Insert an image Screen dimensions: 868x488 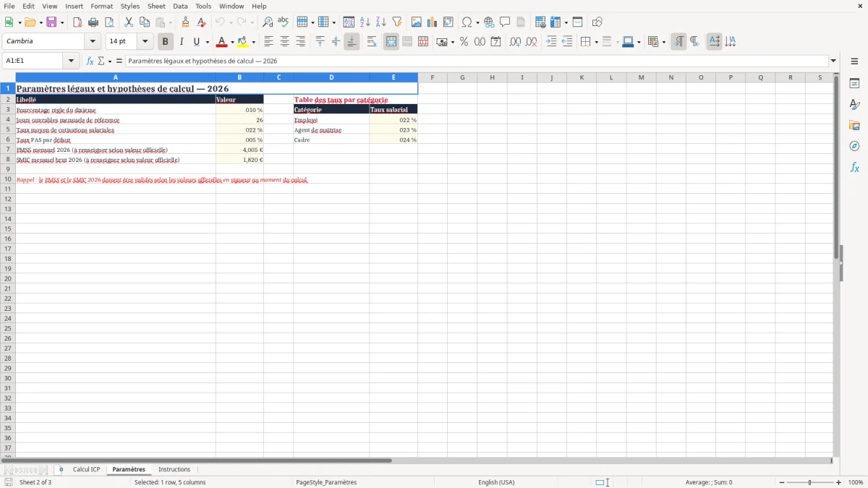click(x=417, y=22)
